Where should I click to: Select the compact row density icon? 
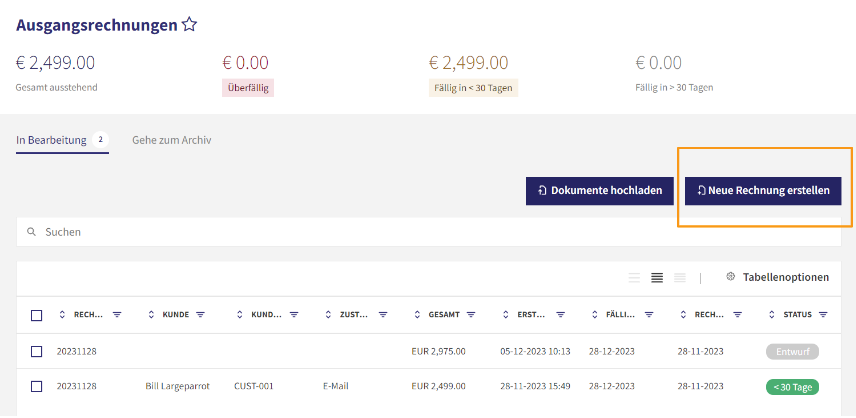(x=680, y=278)
